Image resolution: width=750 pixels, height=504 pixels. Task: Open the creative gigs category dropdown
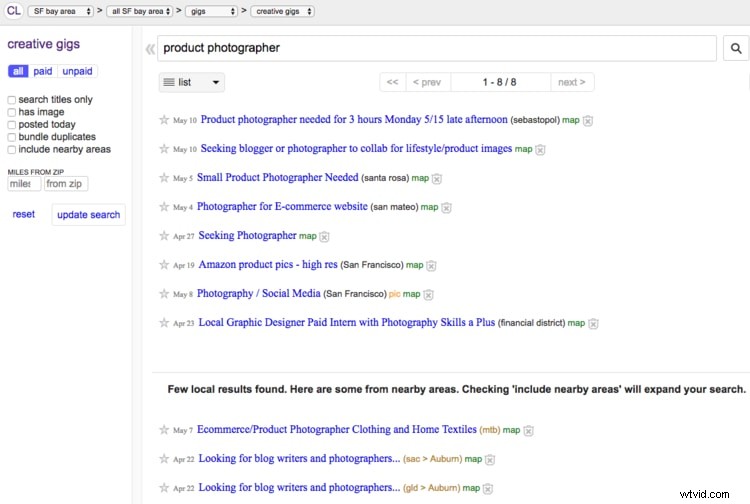tap(281, 11)
